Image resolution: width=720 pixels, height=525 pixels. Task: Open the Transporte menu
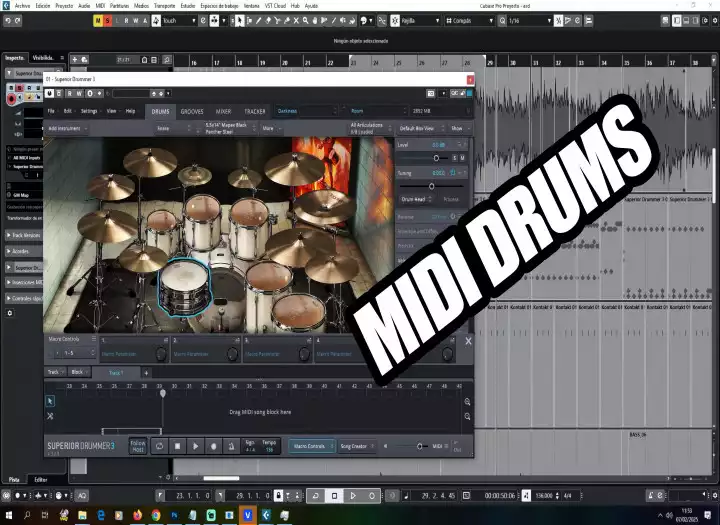(x=164, y=6)
